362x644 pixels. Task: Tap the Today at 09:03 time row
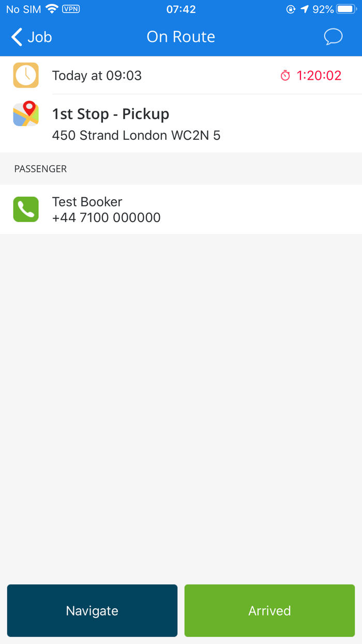pyautogui.click(x=181, y=76)
